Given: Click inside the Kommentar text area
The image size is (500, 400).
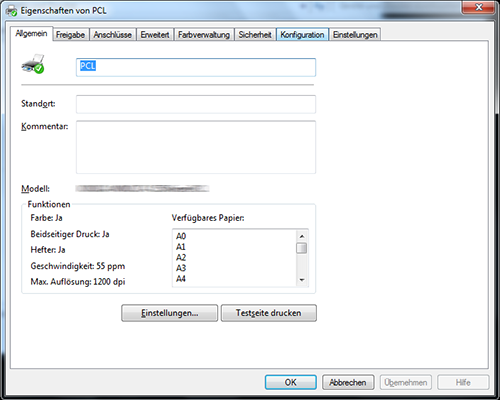Looking at the screenshot, I should 196,147.
